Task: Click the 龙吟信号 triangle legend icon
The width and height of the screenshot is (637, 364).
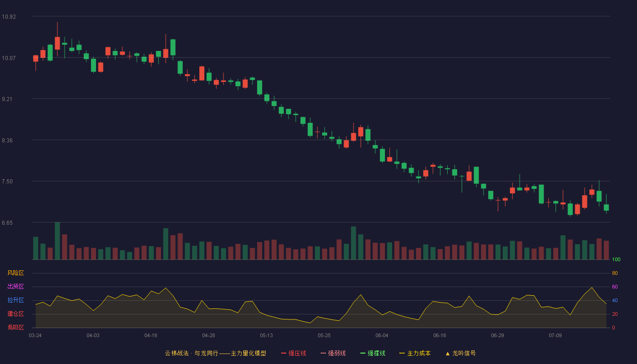Action: [x=448, y=353]
